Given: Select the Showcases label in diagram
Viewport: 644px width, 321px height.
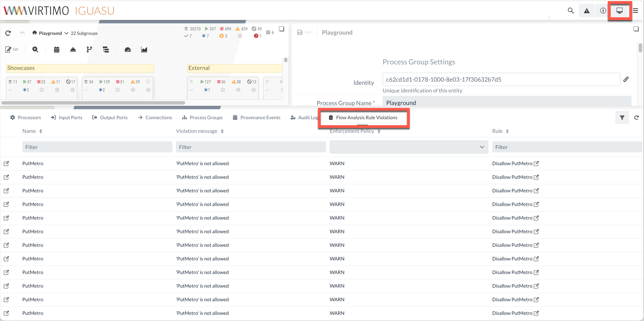Looking at the screenshot, I should 80,68.
